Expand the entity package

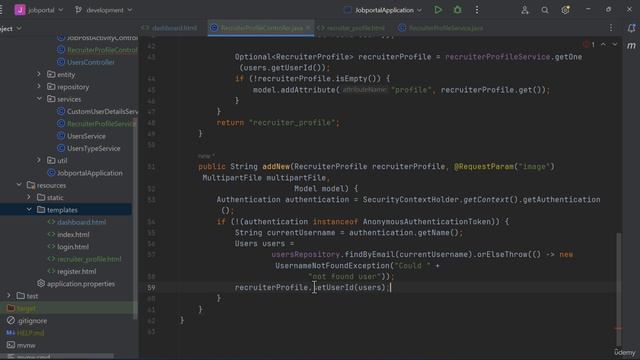[x=39, y=74]
